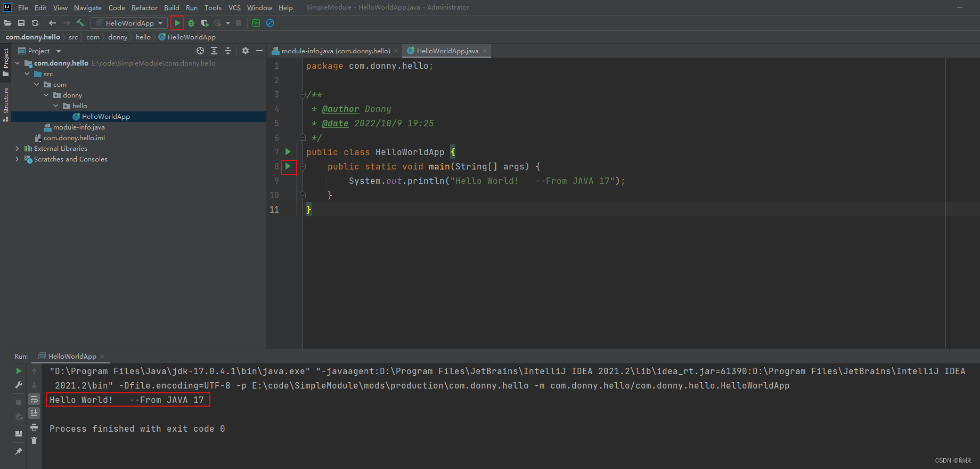Click the Profile run icon in toolbar
The width and height of the screenshot is (980, 469).
(218, 23)
